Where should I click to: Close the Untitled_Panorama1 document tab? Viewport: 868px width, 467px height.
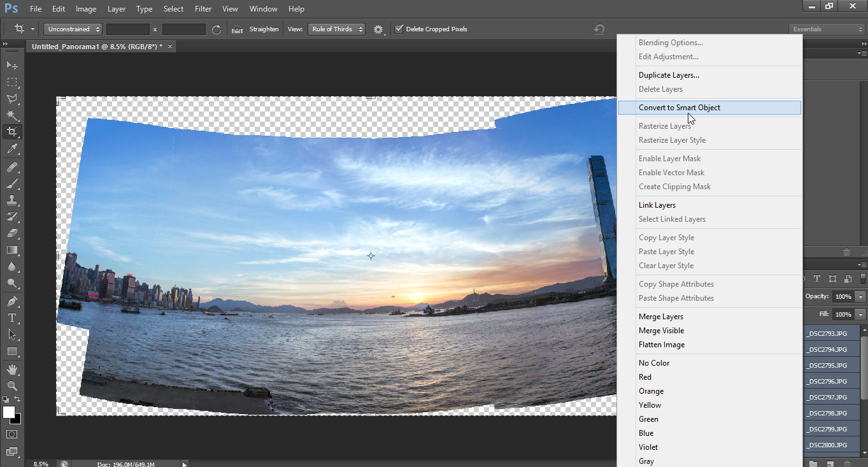[170, 46]
